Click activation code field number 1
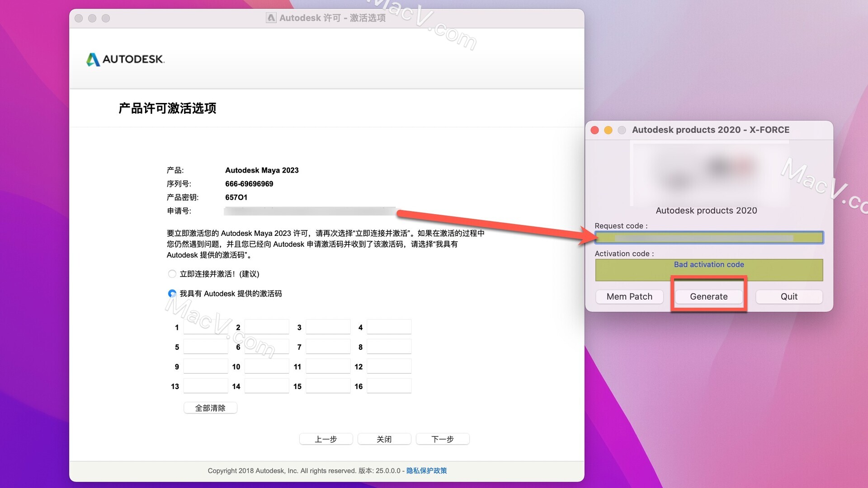The image size is (868, 488). (206, 327)
